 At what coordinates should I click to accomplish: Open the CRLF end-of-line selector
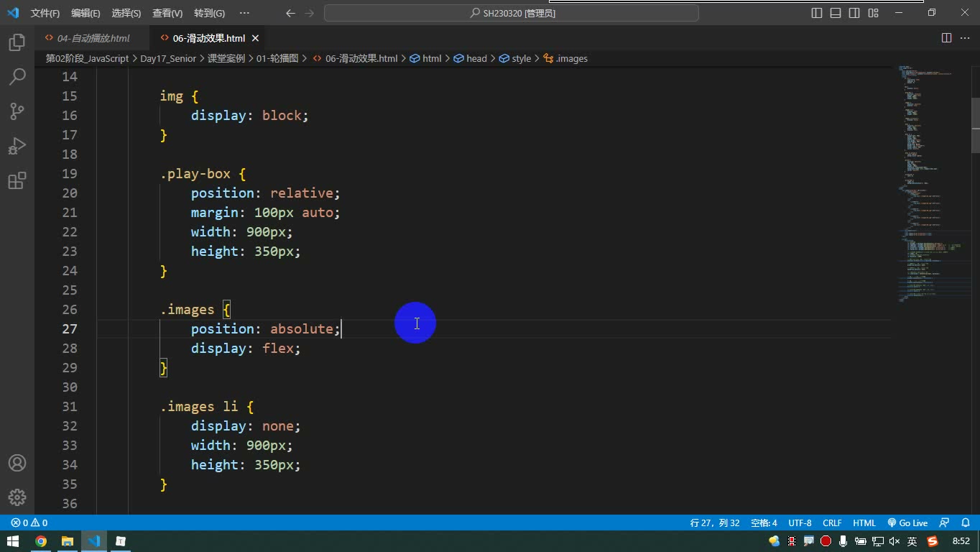tap(832, 523)
